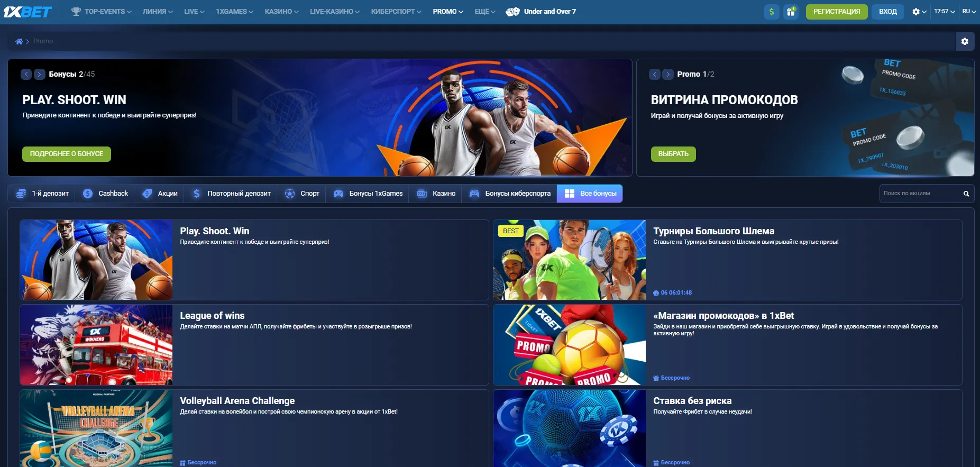The image size is (980, 467).
Task: Expand the 17:57 time zone dropdown
Action: click(x=944, y=12)
